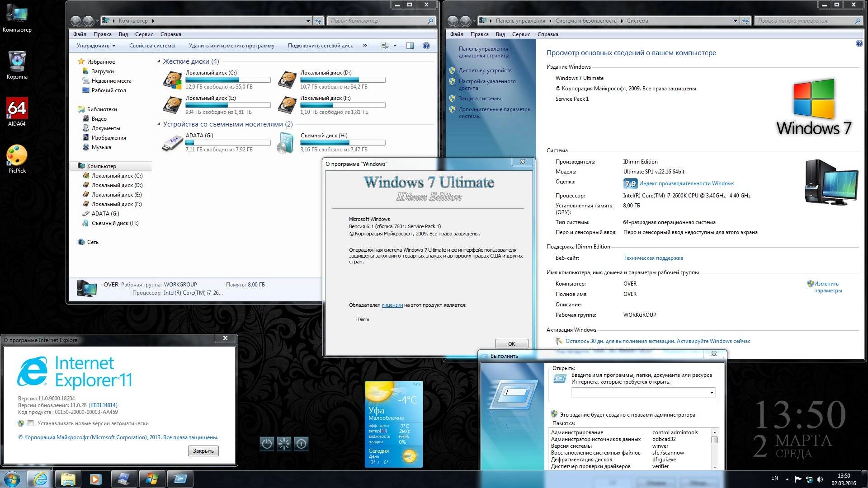Click the help icon in Explorer toolbar
The width and height of the screenshot is (868, 488).
pyautogui.click(x=426, y=46)
